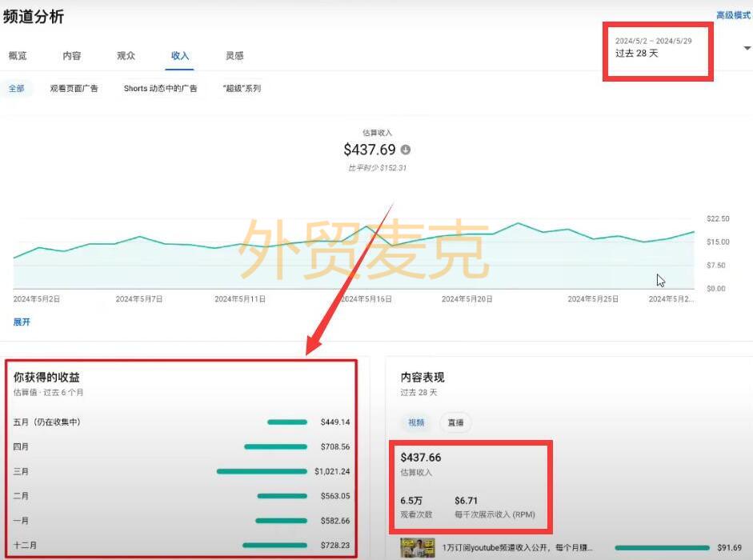Switch to the 内容 tab
Screen dimensions: 753x560
(x=72, y=56)
